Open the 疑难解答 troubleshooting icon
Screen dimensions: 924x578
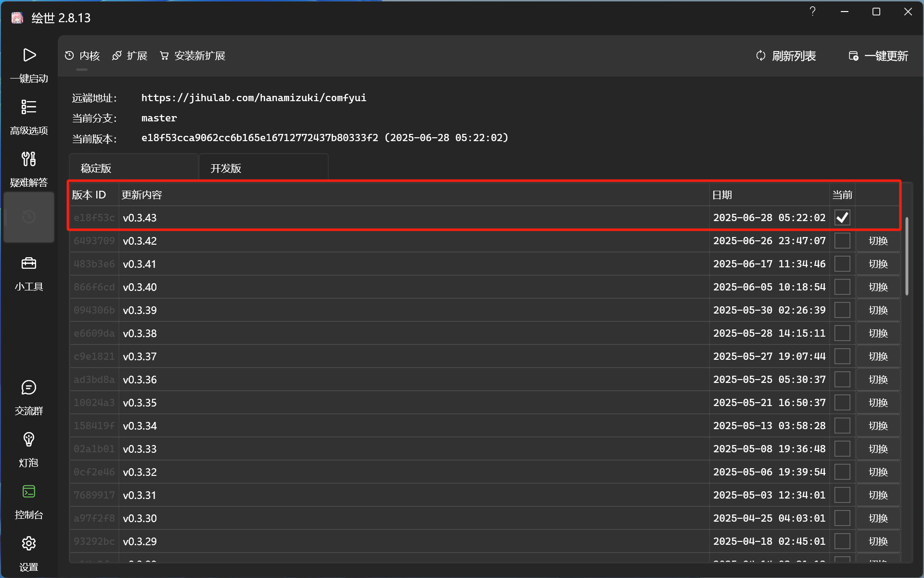tap(29, 159)
